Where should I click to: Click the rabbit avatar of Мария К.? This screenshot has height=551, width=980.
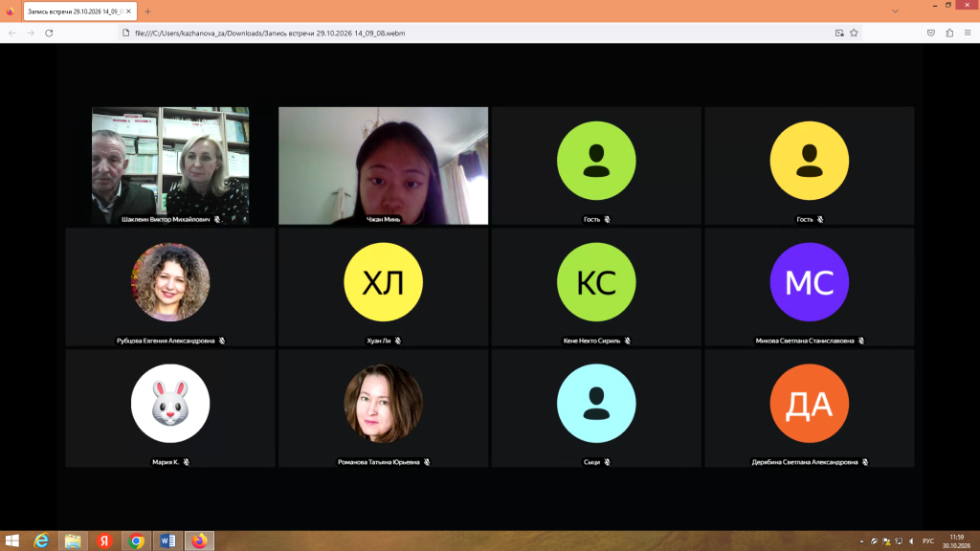[170, 404]
